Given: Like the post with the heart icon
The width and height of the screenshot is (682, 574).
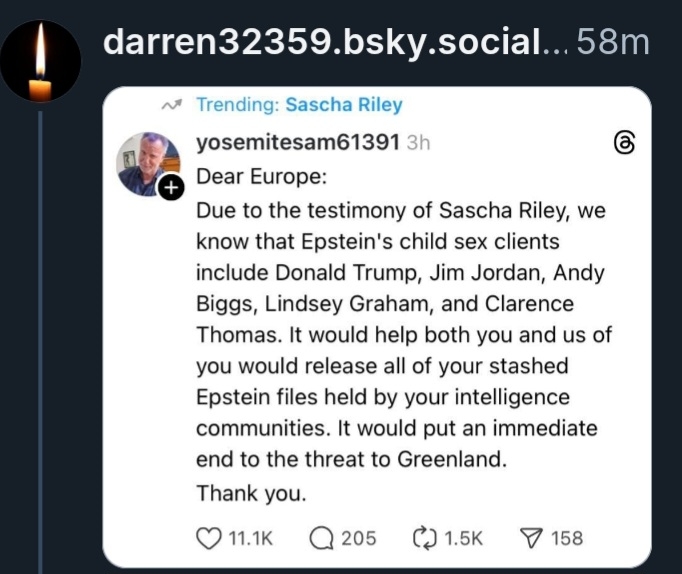Looking at the screenshot, I should tap(208, 538).
